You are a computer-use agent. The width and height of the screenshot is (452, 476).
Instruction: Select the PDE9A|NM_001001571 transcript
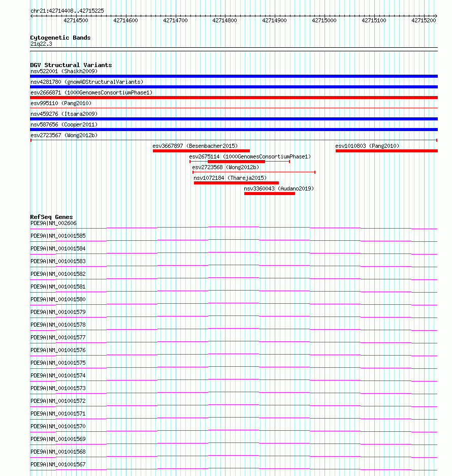[58, 414]
